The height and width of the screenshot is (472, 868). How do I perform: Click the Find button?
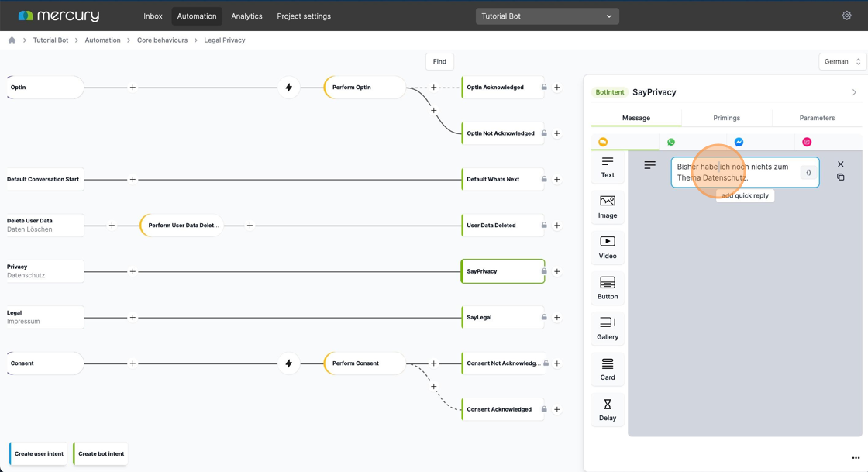point(439,61)
